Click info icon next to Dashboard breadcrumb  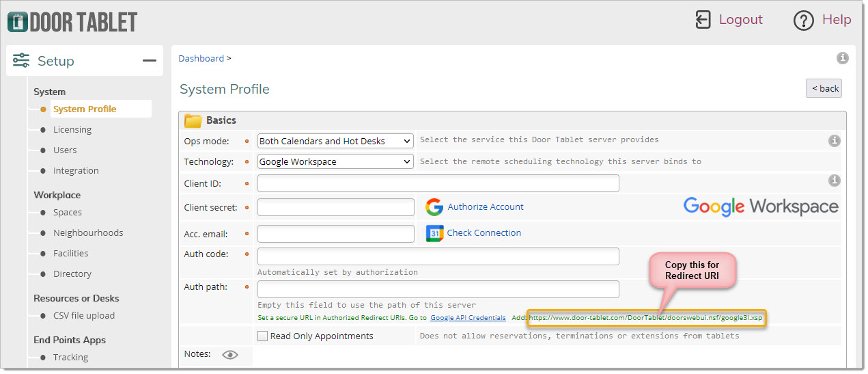click(843, 58)
